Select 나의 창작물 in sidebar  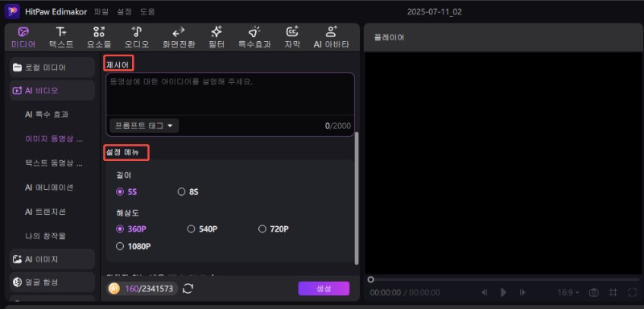[45, 236]
